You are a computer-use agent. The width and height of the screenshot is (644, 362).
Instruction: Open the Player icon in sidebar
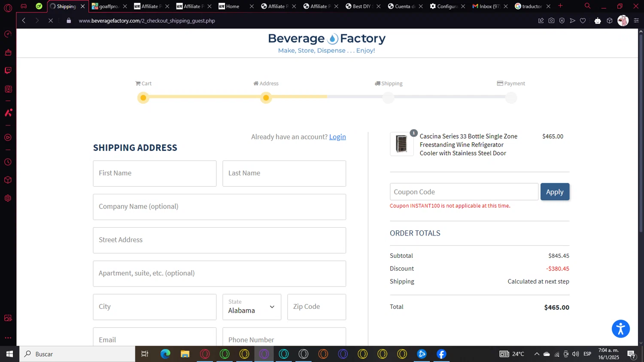coord(8,138)
